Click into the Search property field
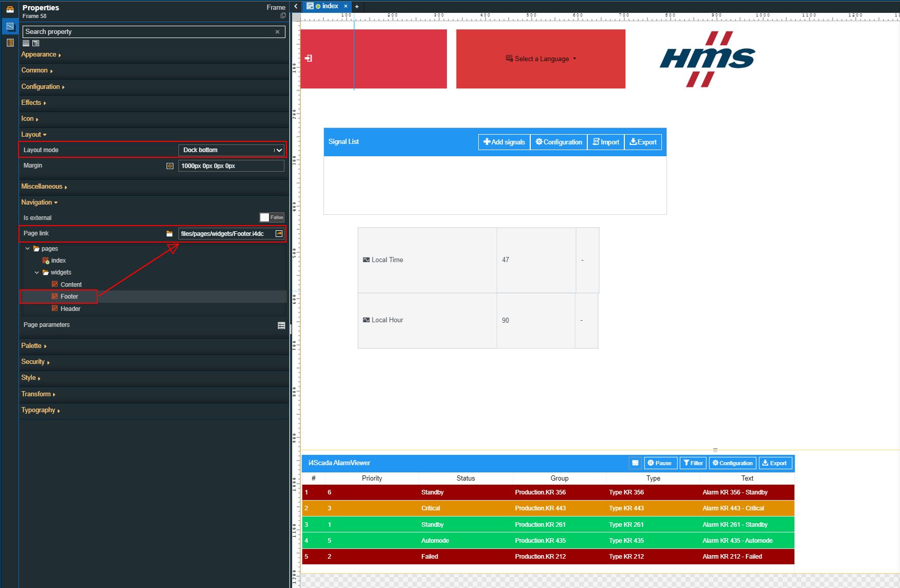Viewport: 900px width, 588px height. point(148,32)
